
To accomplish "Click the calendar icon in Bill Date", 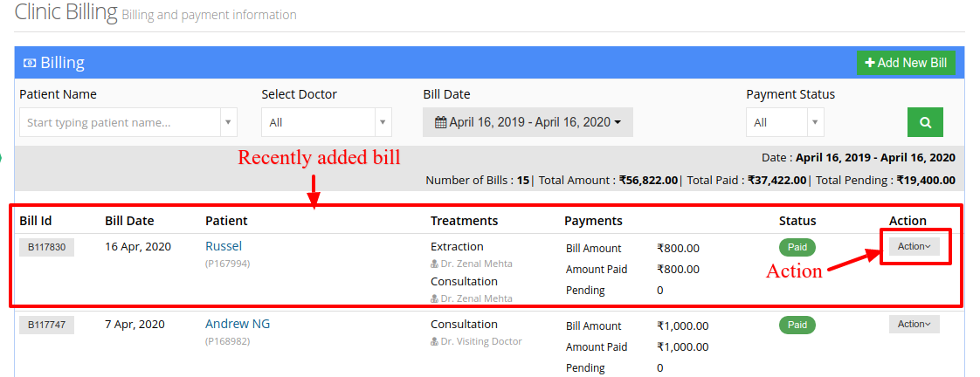I will click(440, 122).
